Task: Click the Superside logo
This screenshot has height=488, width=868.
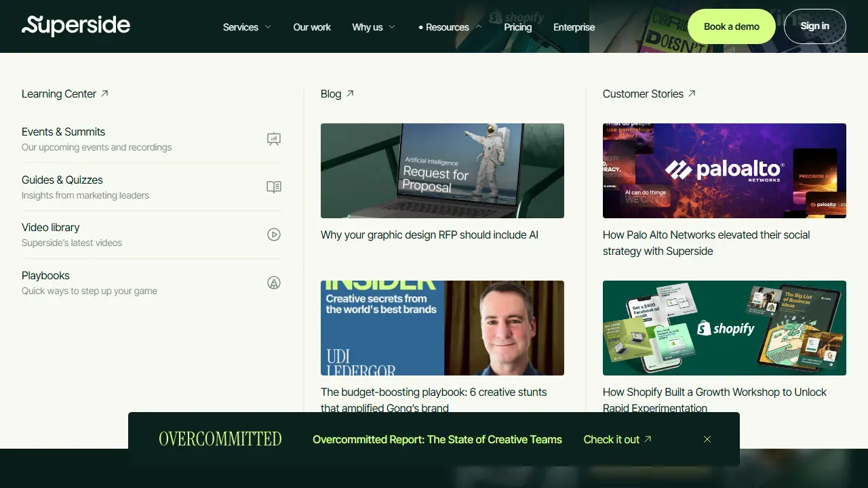Action: [x=76, y=26]
